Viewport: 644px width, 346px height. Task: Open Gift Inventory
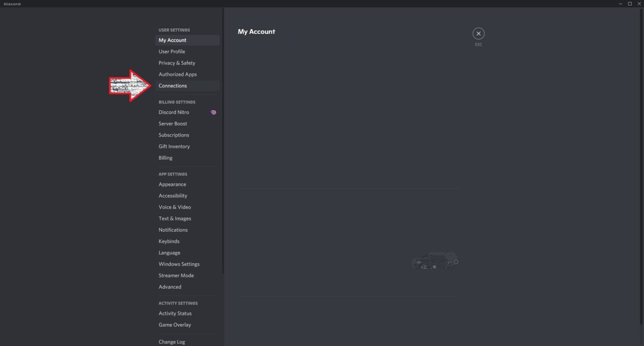click(174, 146)
